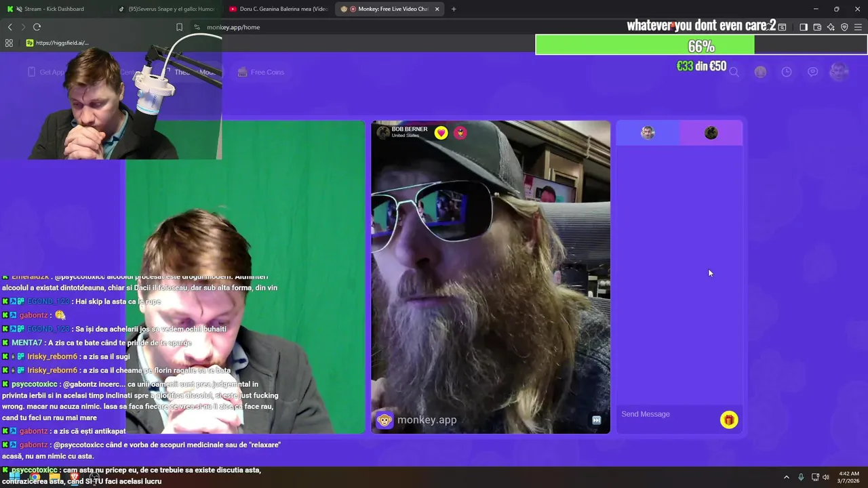
Task: Open a new browser tab
Action: pyautogui.click(x=454, y=9)
